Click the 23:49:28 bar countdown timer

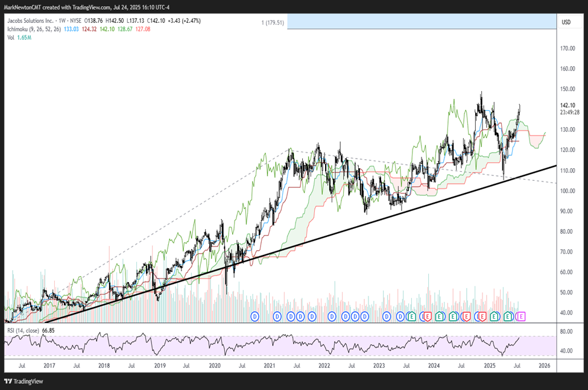pyautogui.click(x=570, y=112)
